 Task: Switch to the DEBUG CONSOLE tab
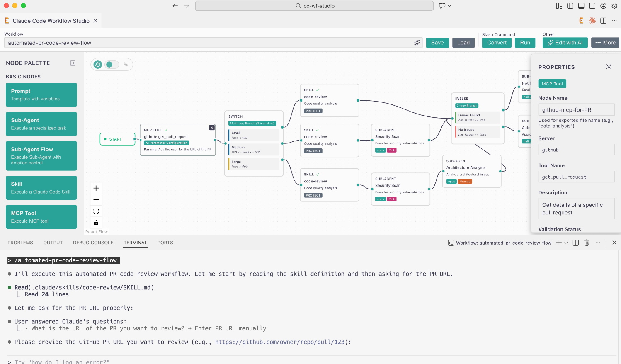pos(93,243)
